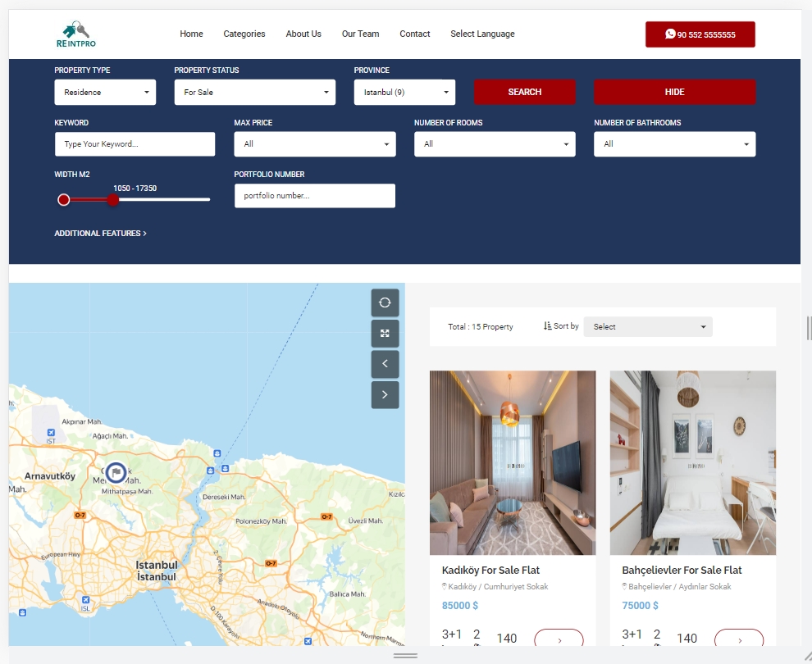Open the Sort by Select dropdown
The width and height of the screenshot is (812, 664).
pyautogui.click(x=648, y=326)
